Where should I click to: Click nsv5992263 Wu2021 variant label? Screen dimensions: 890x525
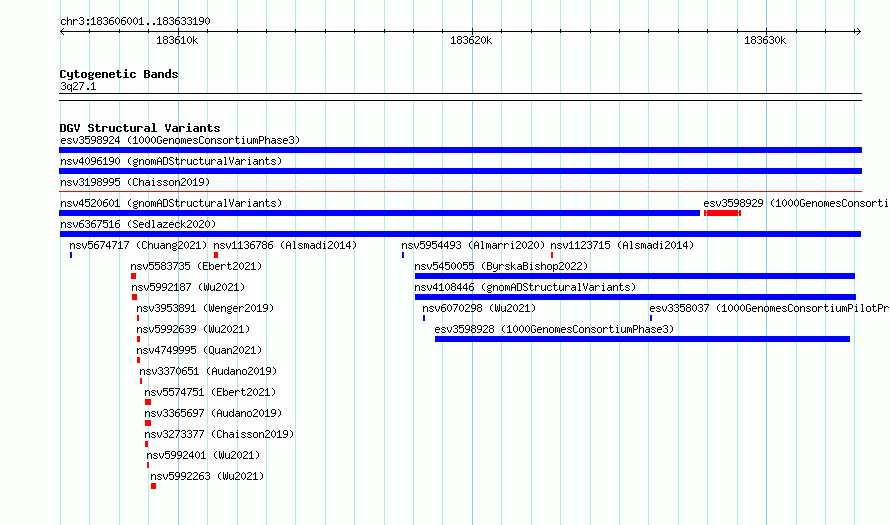[x=207, y=476]
